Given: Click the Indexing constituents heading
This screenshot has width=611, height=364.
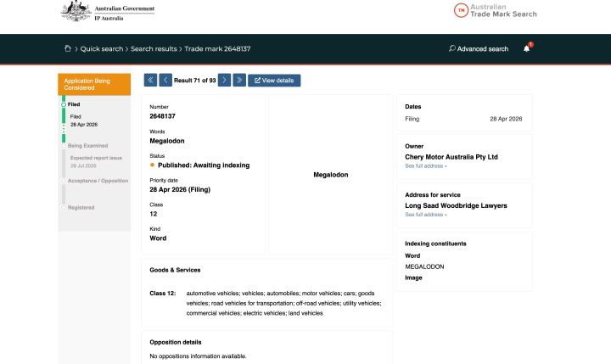Looking at the screenshot, I should (435, 244).
